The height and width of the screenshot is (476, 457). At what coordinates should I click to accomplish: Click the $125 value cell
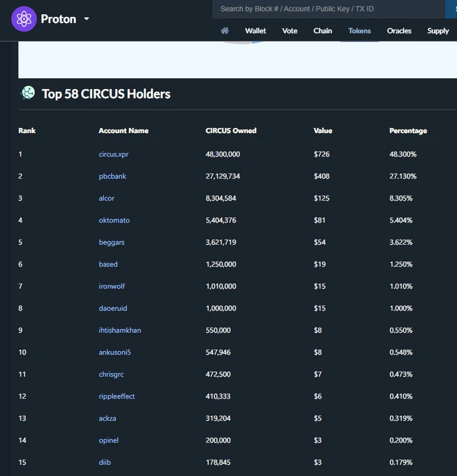point(322,198)
